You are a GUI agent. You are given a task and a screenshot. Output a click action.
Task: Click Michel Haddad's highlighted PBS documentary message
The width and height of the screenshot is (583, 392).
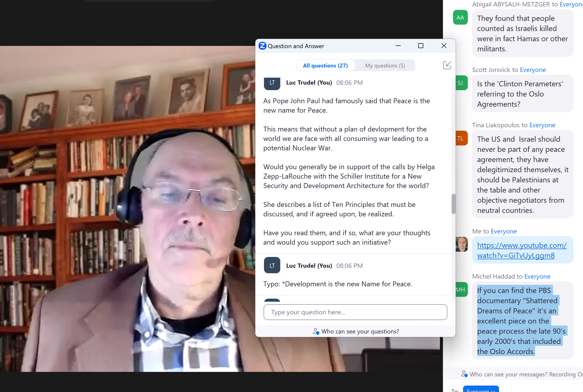522,321
